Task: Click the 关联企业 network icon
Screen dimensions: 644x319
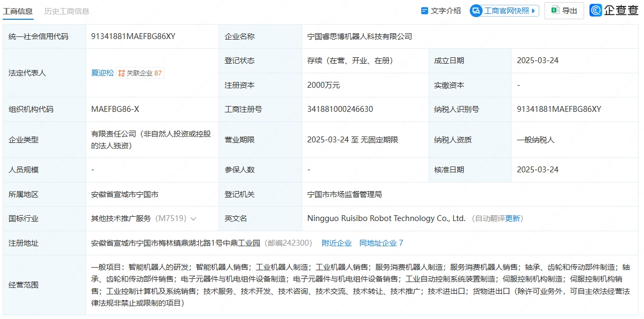Action: (x=122, y=73)
